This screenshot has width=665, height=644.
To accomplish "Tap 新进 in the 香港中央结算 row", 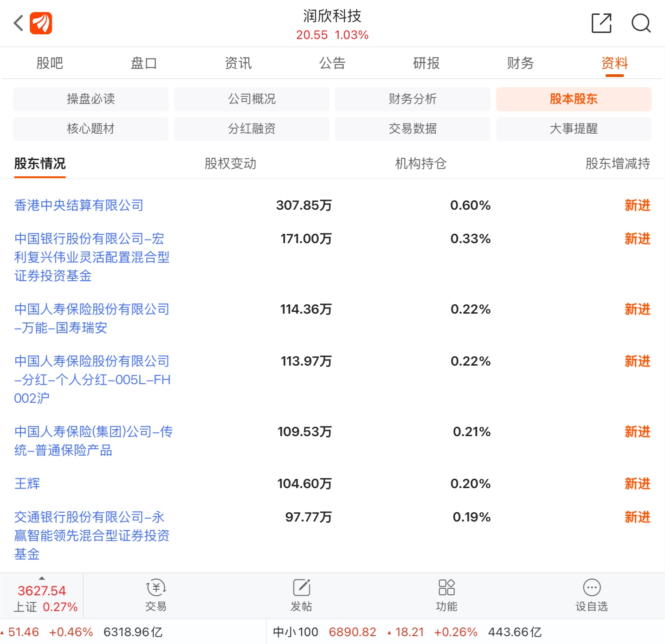I will pyautogui.click(x=638, y=205).
